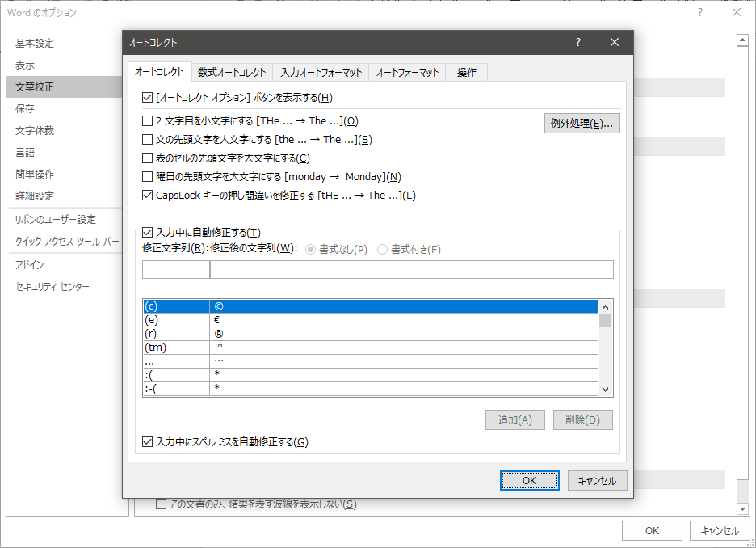Click the help question mark in the オートコレクト dialog
Image resolution: width=756 pixels, height=548 pixels.
(x=578, y=43)
